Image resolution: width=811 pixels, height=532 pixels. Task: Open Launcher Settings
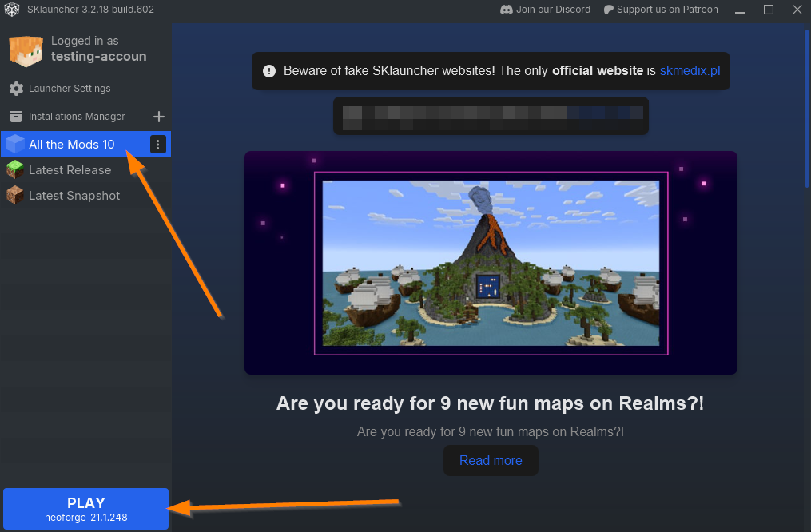click(70, 89)
